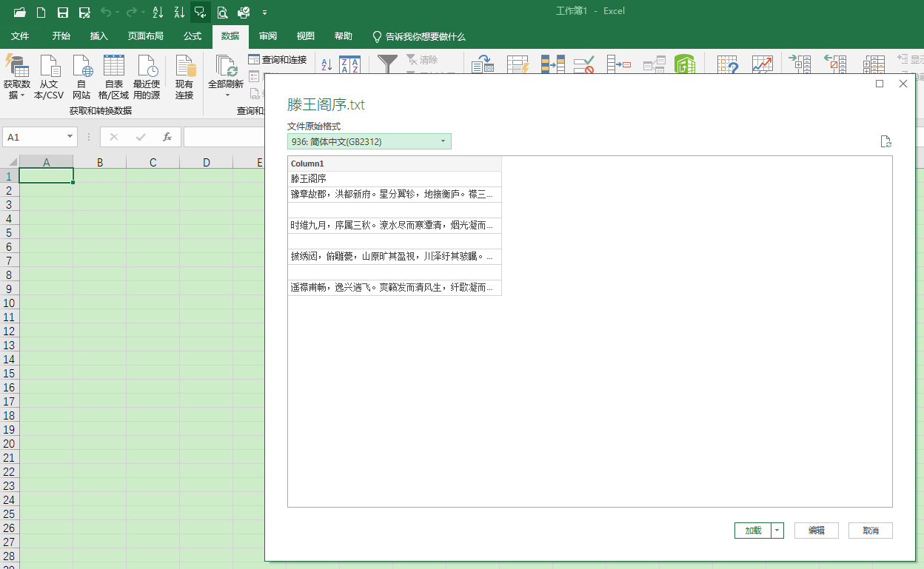Click the Text to Columns icon
This screenshot has height=569, width=924.
[x=483, y=64]
